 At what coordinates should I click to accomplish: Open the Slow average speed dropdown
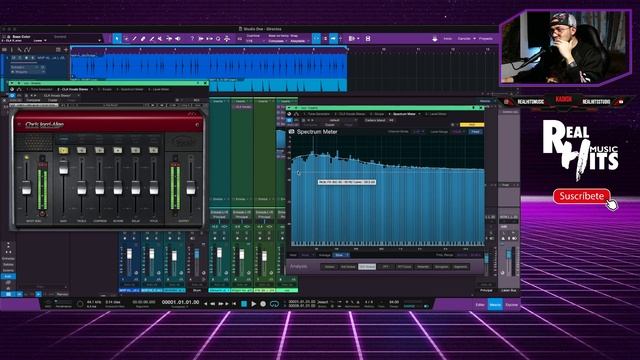[x=341, y=255]
